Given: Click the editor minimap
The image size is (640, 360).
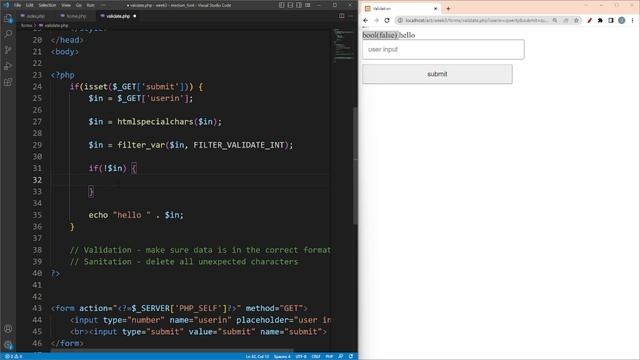Looking at the screenshot, I should pos(343,45).
